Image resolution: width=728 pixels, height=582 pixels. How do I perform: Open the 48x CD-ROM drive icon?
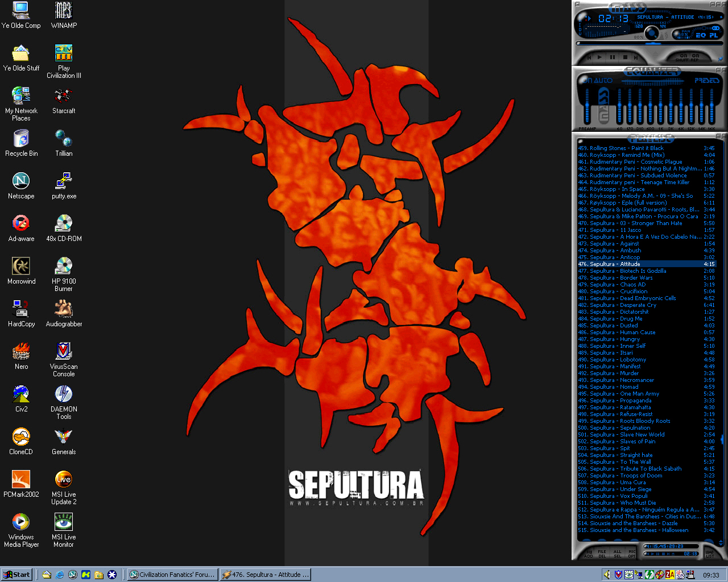coord(64,228)
